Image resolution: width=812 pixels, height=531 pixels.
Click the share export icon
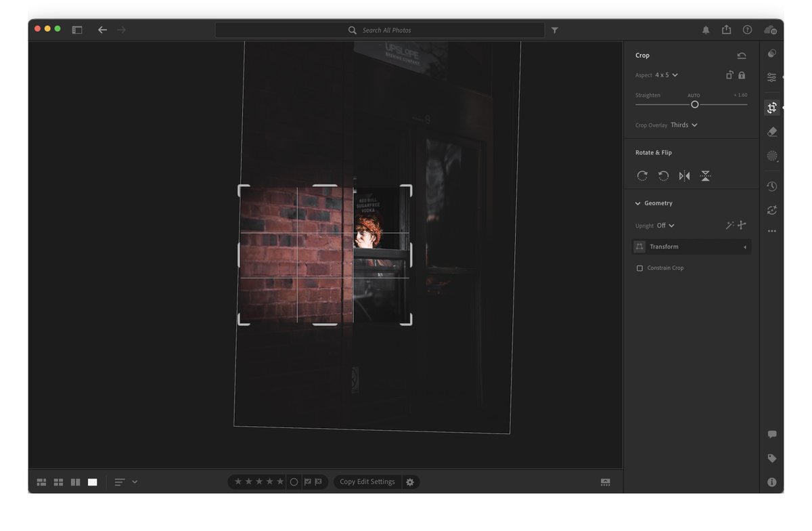[x=726, y=30]
